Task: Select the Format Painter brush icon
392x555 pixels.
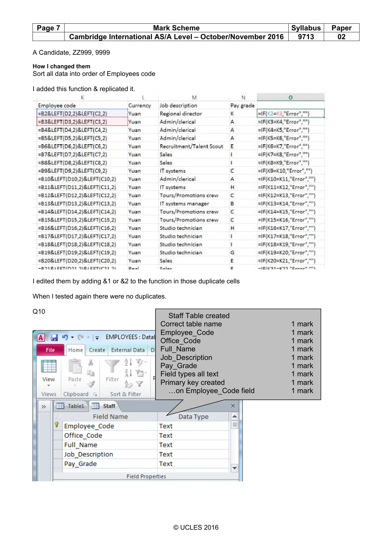Action: click(x=91, y=384)
